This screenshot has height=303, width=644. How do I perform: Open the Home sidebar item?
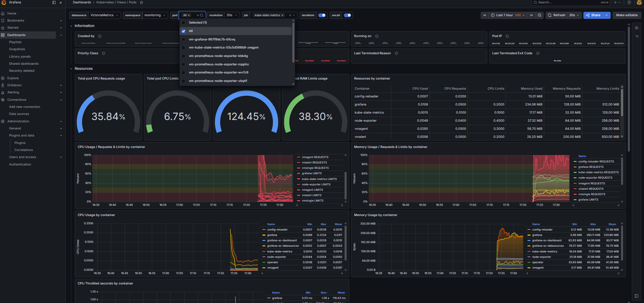click(12, 13)
